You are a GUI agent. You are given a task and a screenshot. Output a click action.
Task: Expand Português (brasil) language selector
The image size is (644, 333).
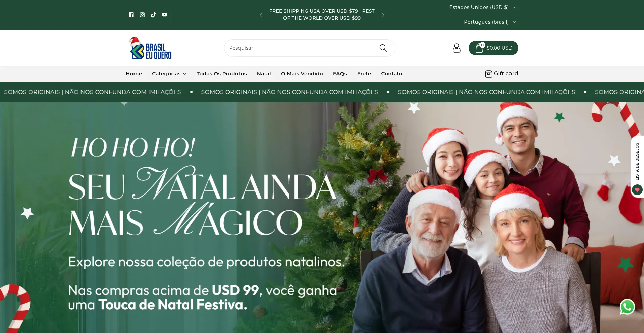point(489,22)
